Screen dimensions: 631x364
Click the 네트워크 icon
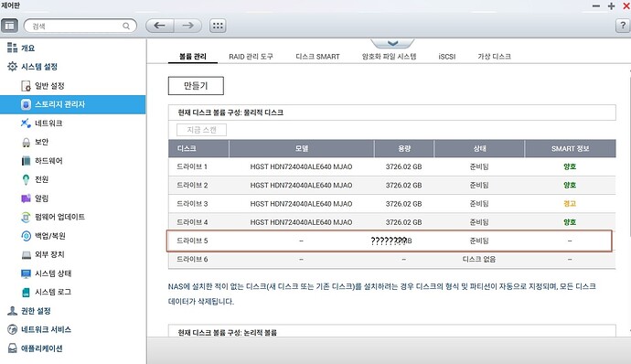pyautogui.click(x=26, y=123)
